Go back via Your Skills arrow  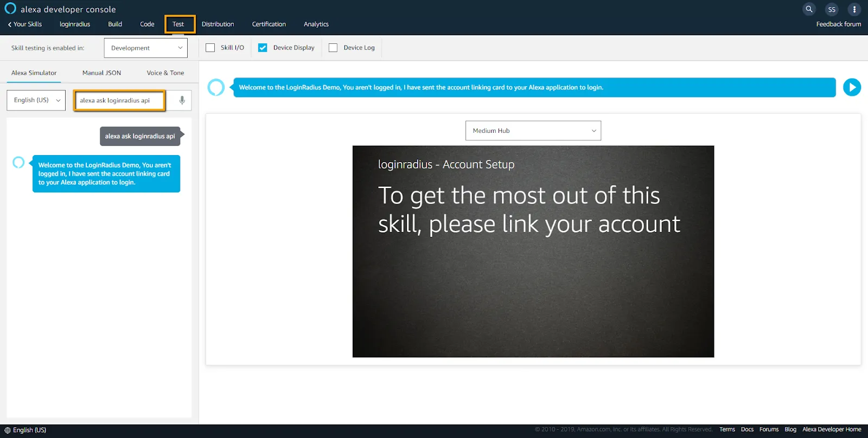(x=24, y=24)
